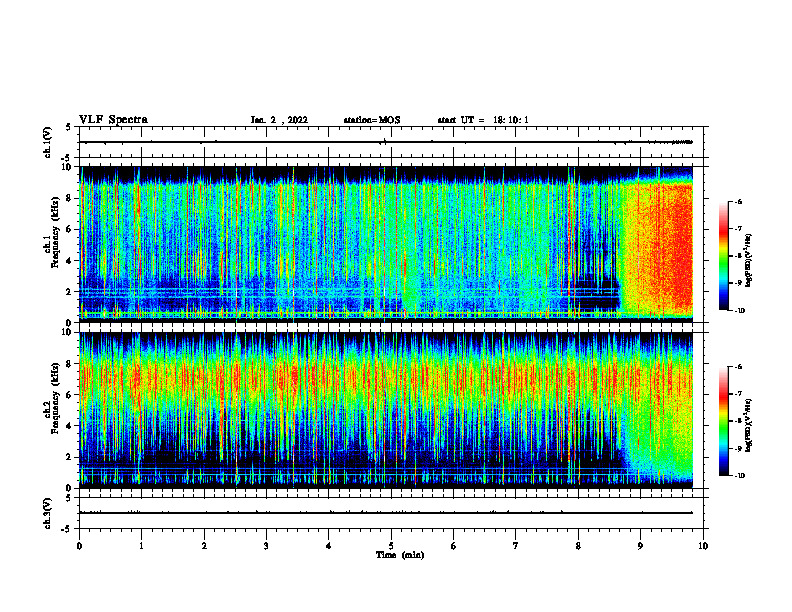Click time axis tick label "1"
Viewport: 792px width, 612px height.
142,546
